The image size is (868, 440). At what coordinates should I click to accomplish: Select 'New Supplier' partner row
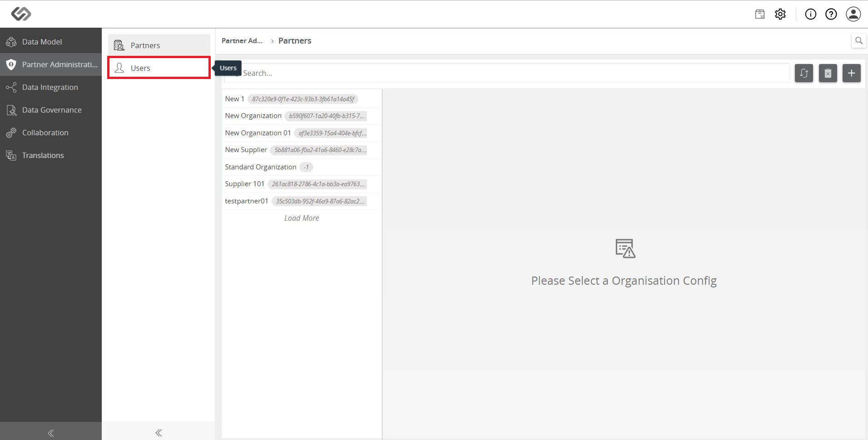302,150
